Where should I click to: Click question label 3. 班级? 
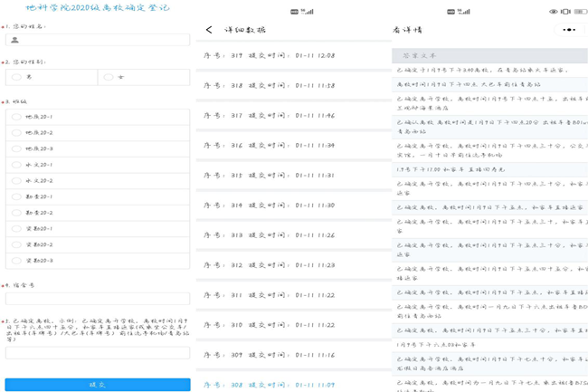click(16, 101)
